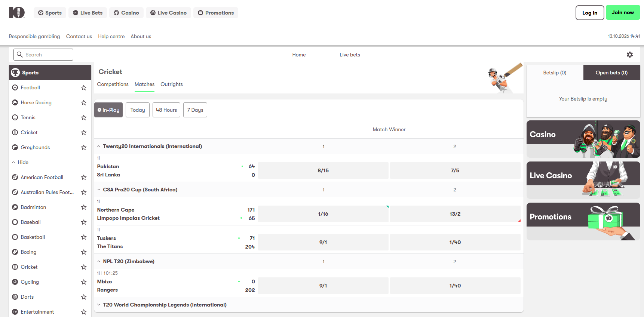
Task: Open live stats icon above Pakistan
Action: pos(98,158)
